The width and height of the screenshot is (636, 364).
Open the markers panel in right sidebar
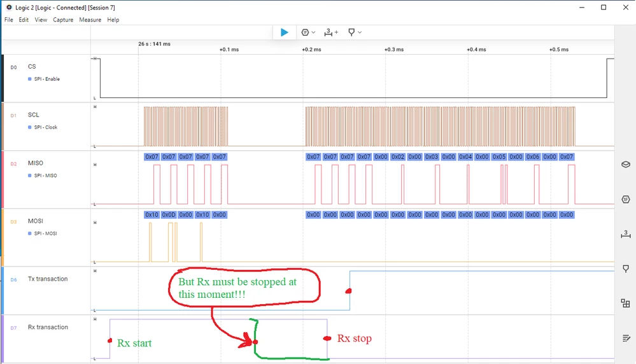tap(625, 269)
